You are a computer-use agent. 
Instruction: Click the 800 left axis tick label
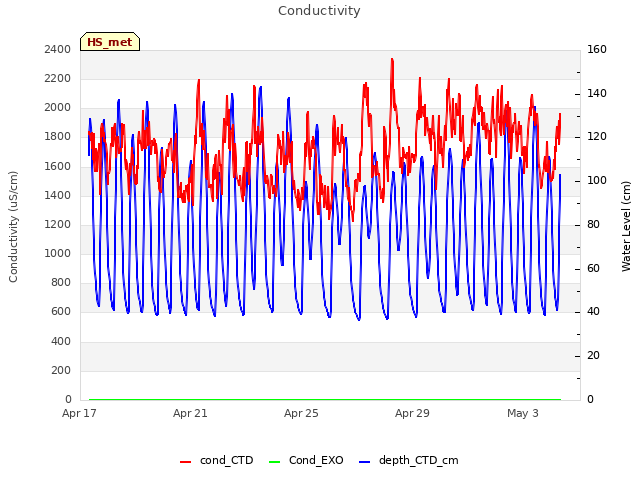tap(61, 282)
